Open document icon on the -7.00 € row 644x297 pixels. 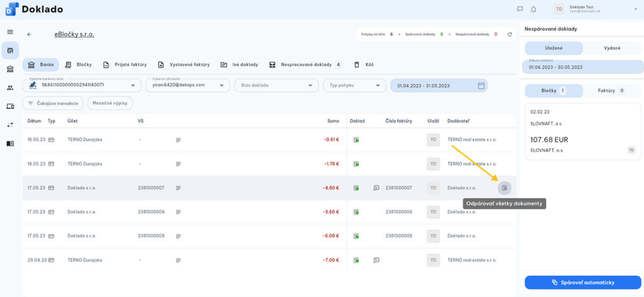356,260
